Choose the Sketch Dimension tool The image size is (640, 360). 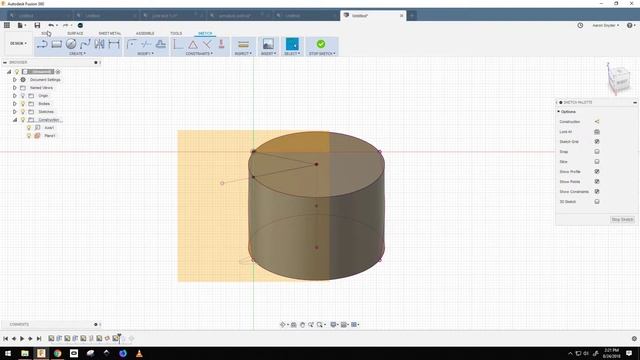click(114, 44)
